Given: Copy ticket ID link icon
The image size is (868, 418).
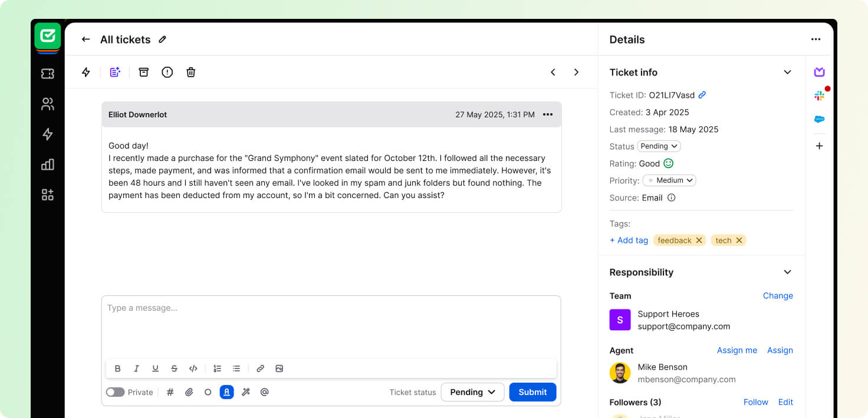Looking at the screenshot, I should 702,95.
